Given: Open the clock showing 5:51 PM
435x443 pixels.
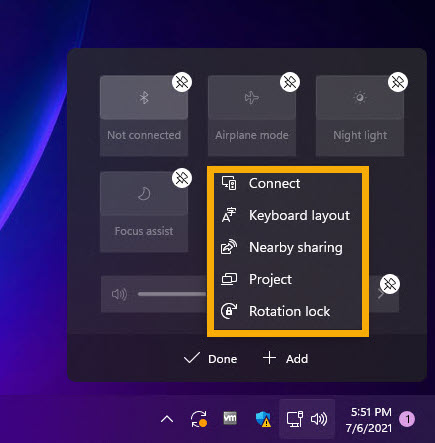Looking at the screenshot, I should (369, 420).
